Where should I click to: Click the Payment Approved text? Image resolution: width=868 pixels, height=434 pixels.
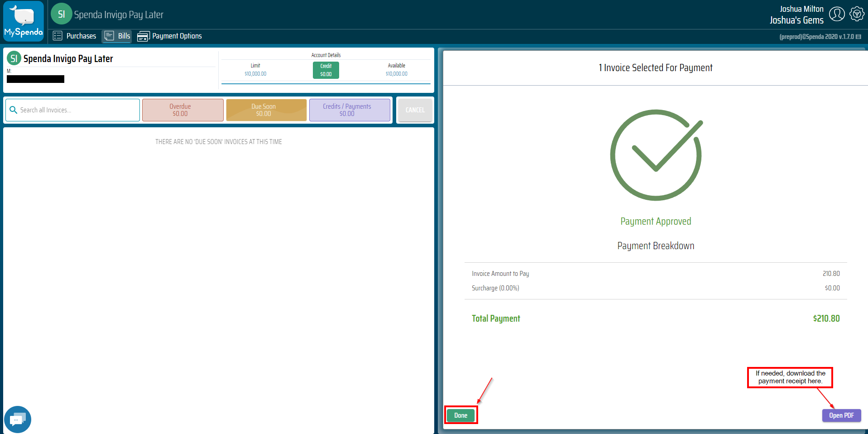click(656, 221)
